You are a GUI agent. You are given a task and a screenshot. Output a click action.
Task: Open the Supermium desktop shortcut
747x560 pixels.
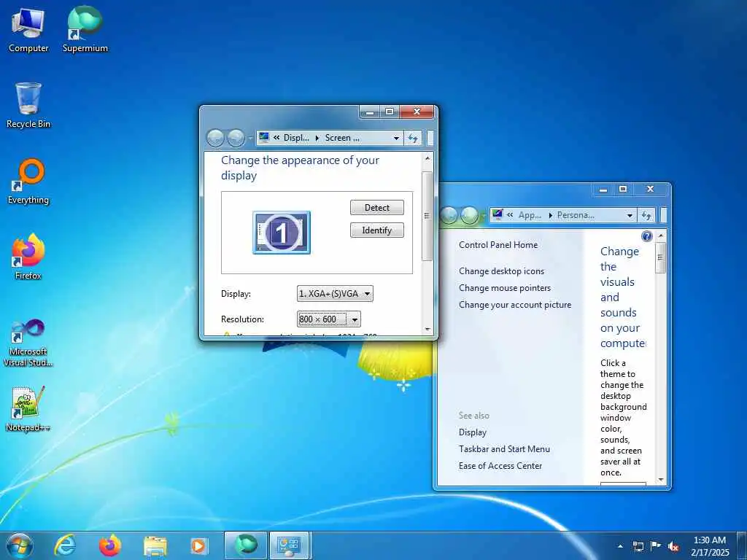coord(85,30)
